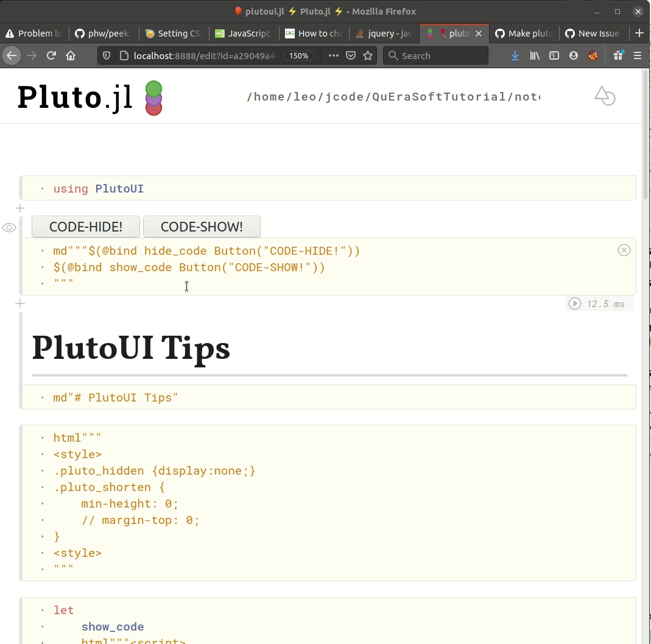Click the Pluto.jl logo
This screenshot has width=651, height=644.
click(x=90, y=97)
